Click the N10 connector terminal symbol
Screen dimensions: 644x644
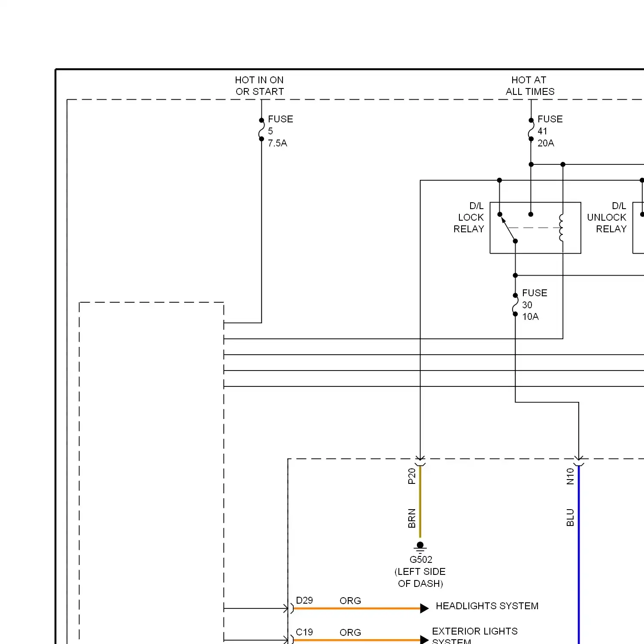(x=579, y=462)
